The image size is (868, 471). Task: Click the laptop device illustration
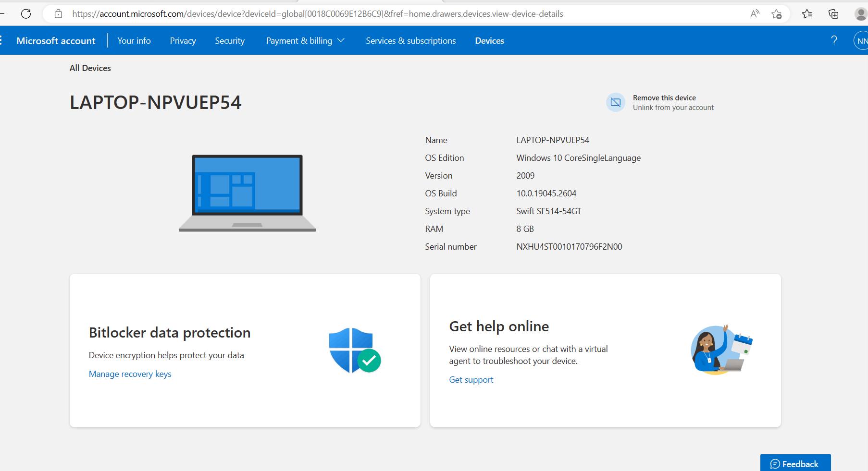pos(247,193)
